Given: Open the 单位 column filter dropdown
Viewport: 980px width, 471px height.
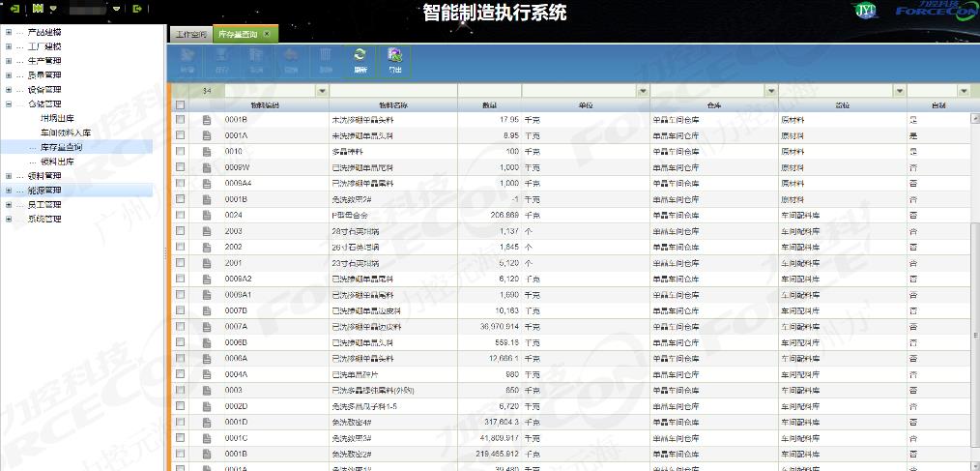Looking at the screenshot, I should point(643,91).
